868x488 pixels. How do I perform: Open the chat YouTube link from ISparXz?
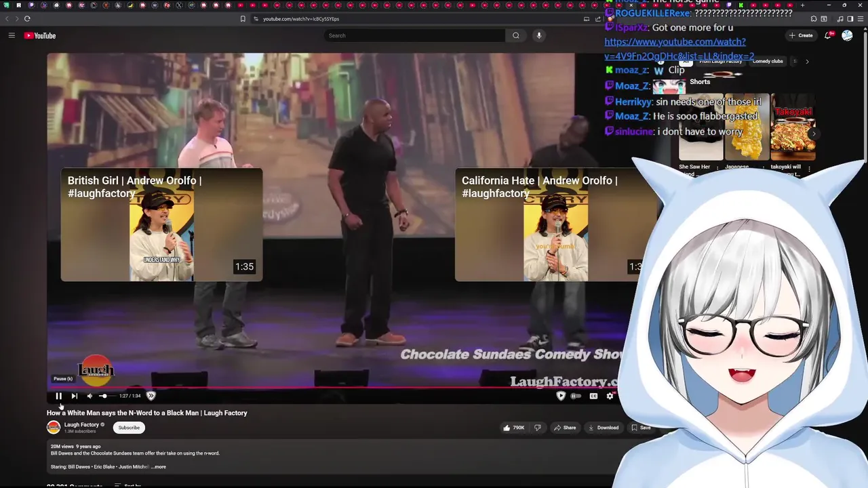(x=679, y=49)
